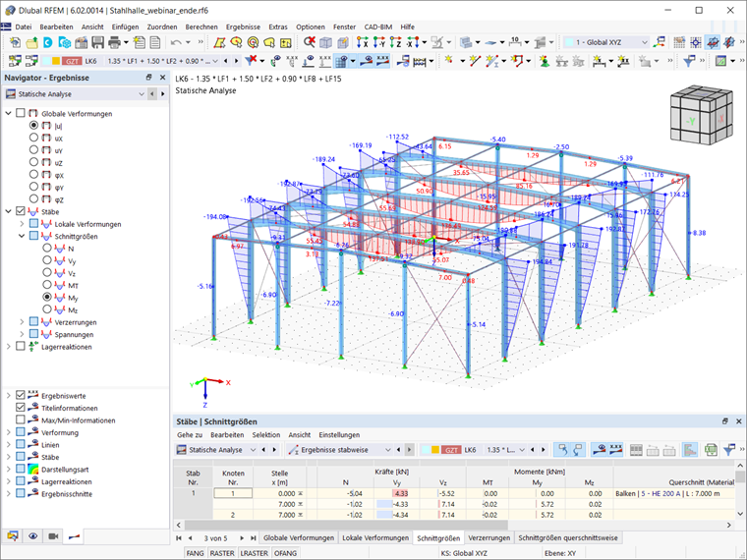Uncheck the Titelinformationen checkbox

coord(22,408)
